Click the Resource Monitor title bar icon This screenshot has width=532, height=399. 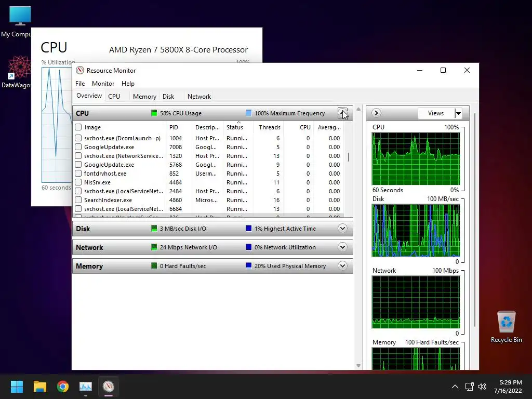[x=79, y=70]
